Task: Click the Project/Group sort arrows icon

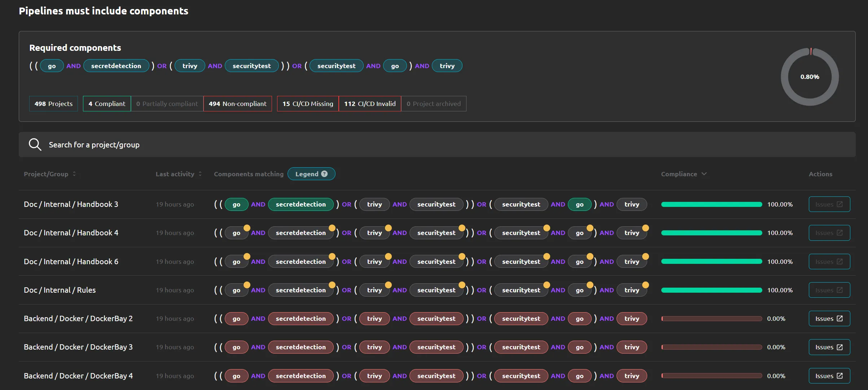Action: pos(74,174)
